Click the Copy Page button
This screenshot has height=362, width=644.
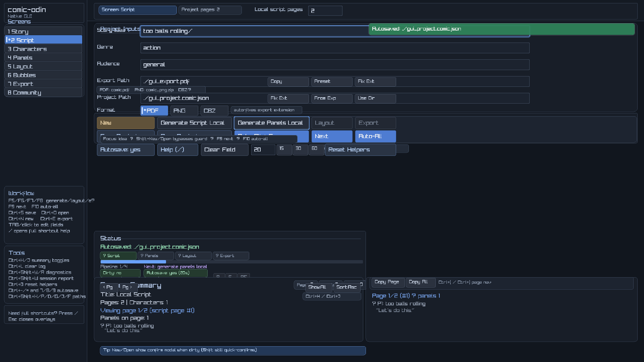[x=388, y=283]
